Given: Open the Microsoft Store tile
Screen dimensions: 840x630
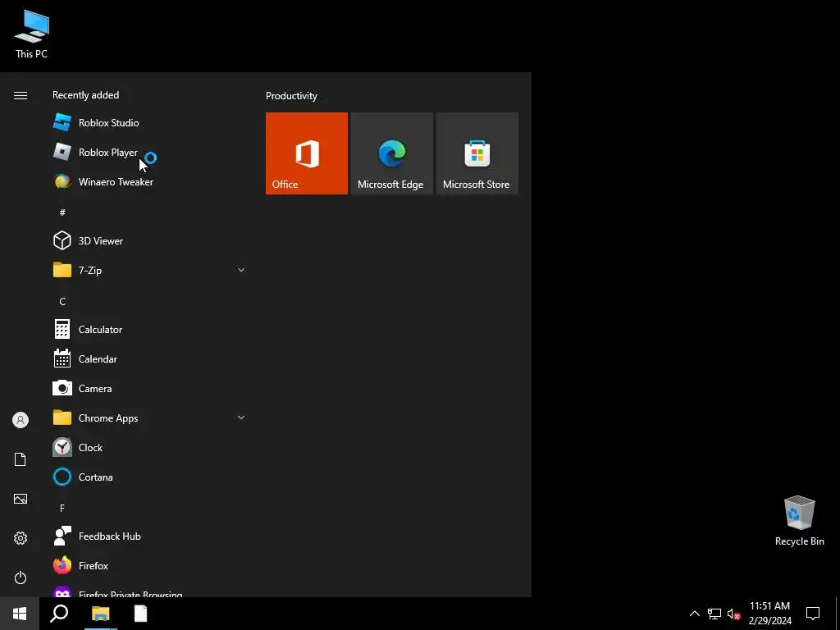Looking at the screenshot, I should click(x=477, y=153).
